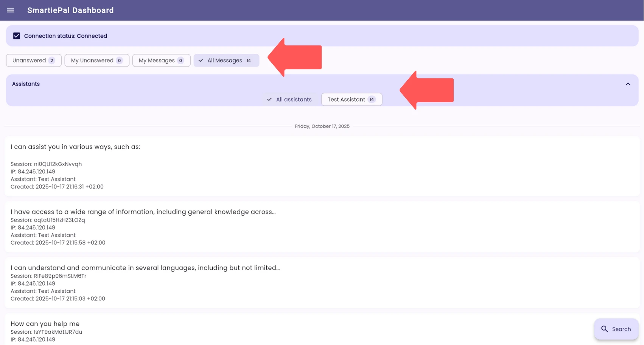Click the SmartiePal Dashboard title
644x345 pixels.
70,10
